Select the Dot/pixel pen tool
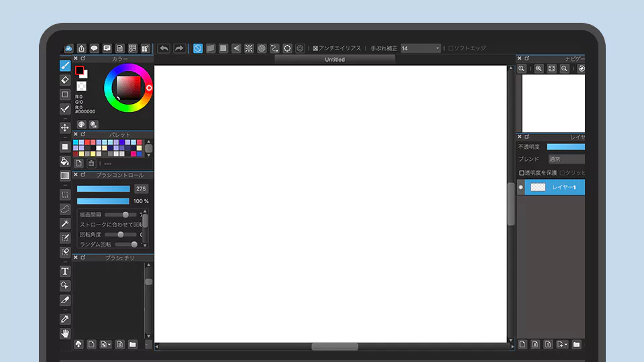 (65, 109)
